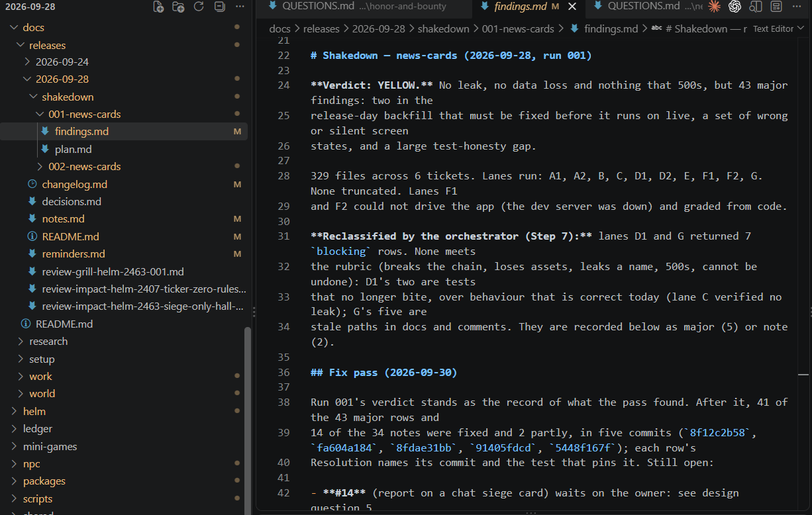Expand the ledger folder

[15, 428]
